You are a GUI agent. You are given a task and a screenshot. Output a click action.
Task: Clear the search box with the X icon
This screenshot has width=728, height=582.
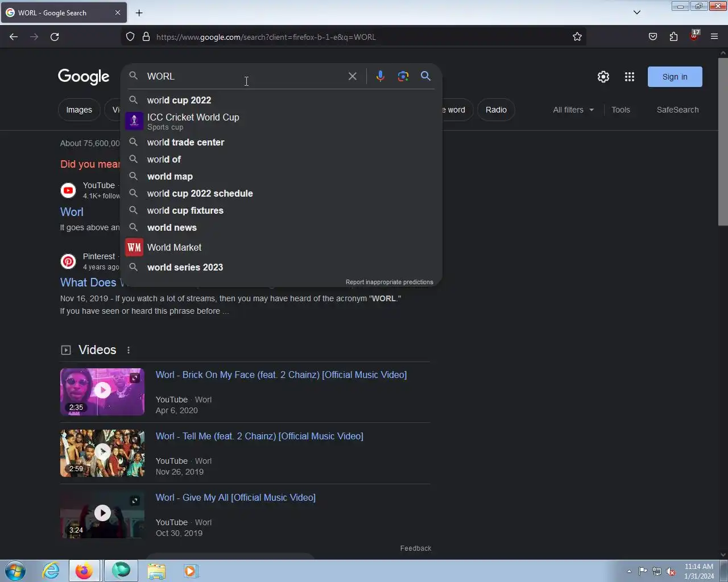353,76
